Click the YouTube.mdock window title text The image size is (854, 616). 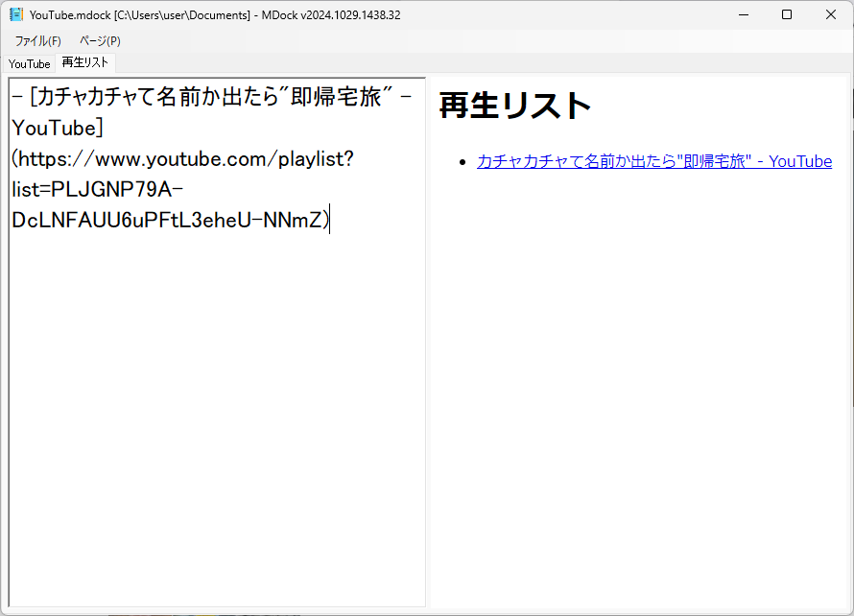point(215,15)
